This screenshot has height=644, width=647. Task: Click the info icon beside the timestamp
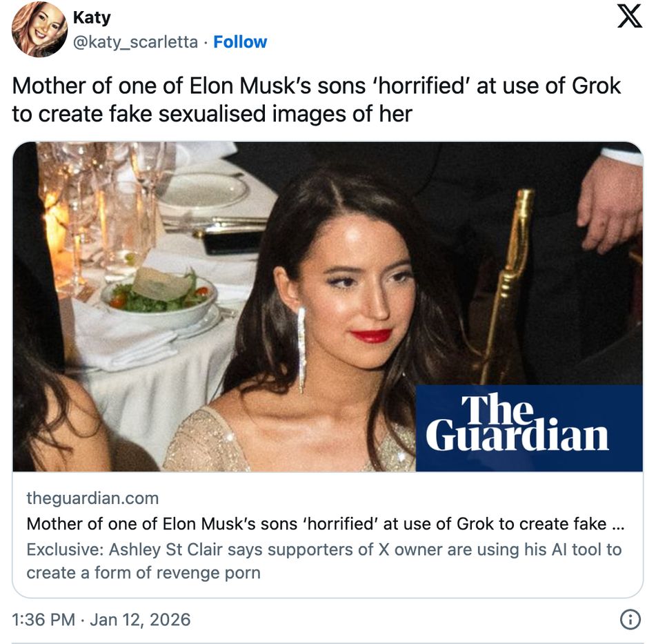[x=628, y=621]
